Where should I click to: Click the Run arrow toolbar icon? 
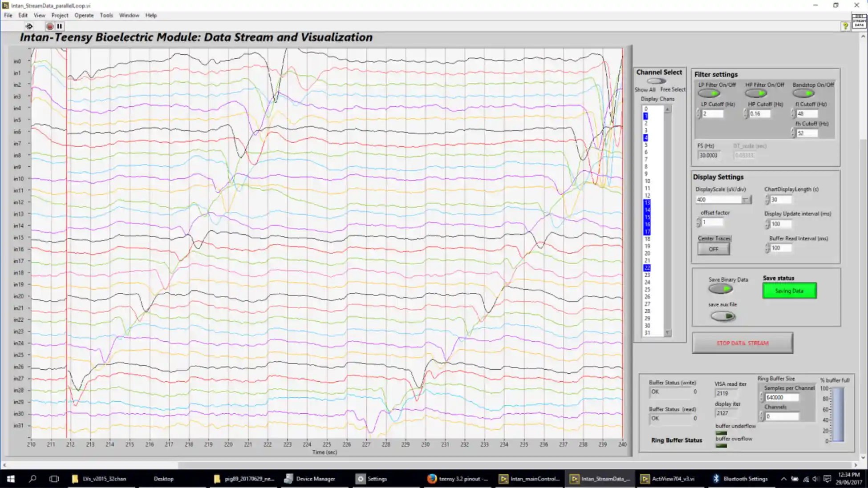point(29,26)
